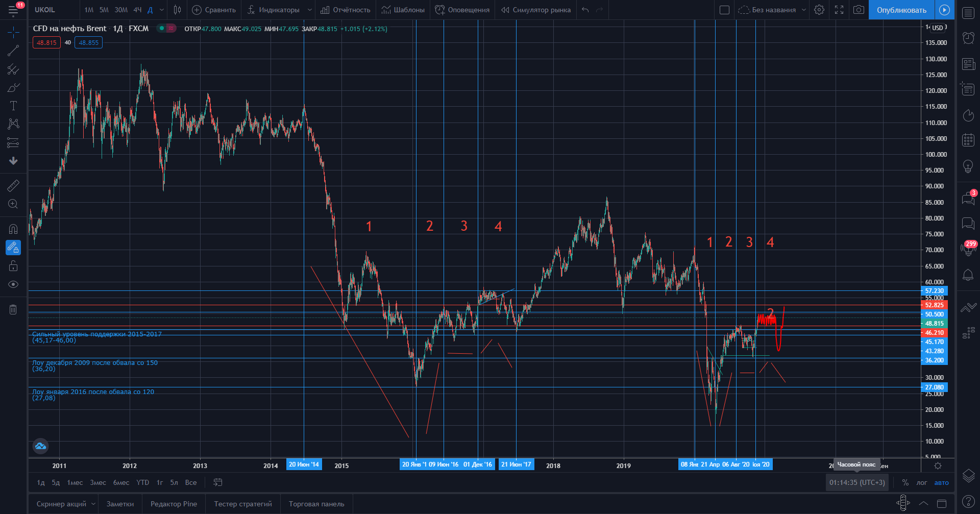The height and width of the screenshot is (514, 980).
Task: Switch to Тестер стратегий tab
Action: click(x=243, y=504)
